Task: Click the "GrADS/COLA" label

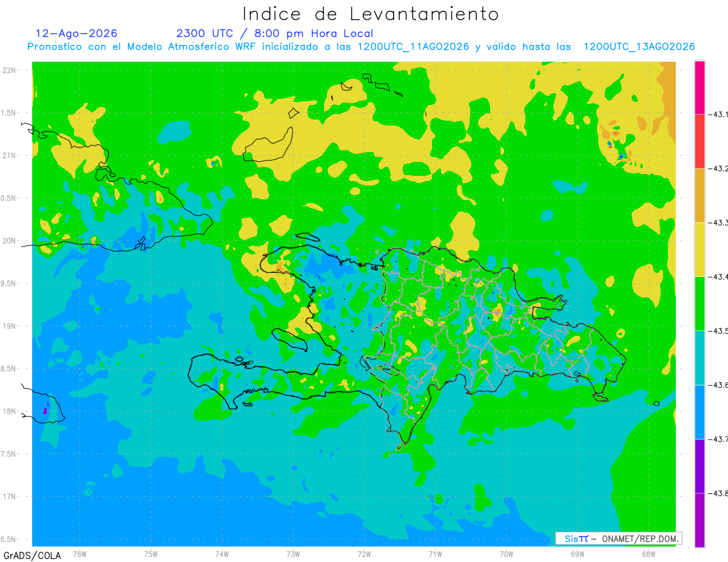Action: coord(32,555)
